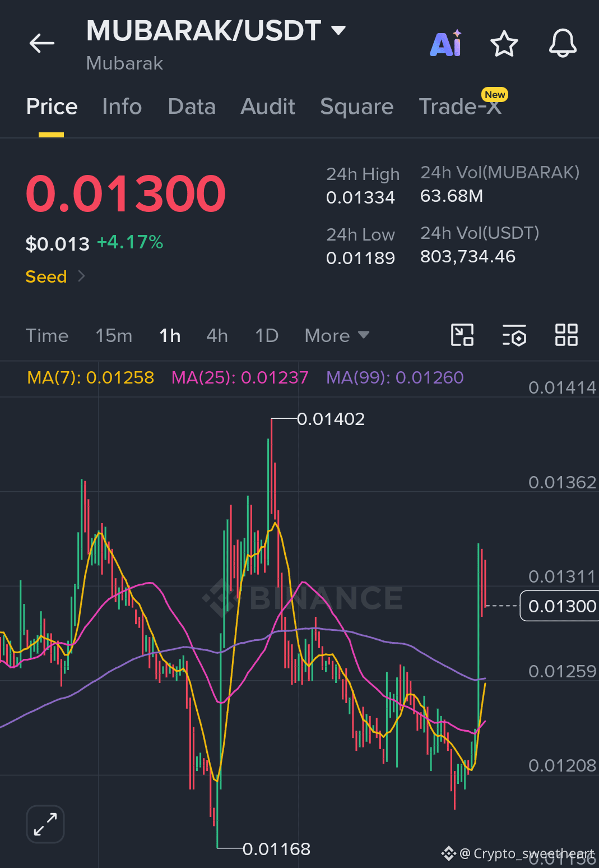Select the Time chart interval

47,336
